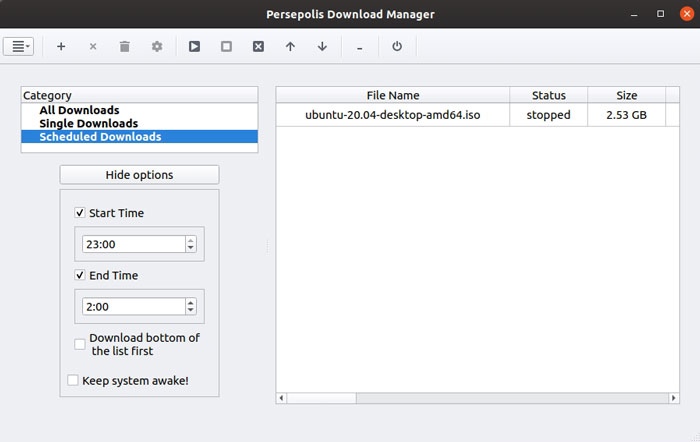
Task: Add a new download link with plus icon
Action: (x=61, y=46)
